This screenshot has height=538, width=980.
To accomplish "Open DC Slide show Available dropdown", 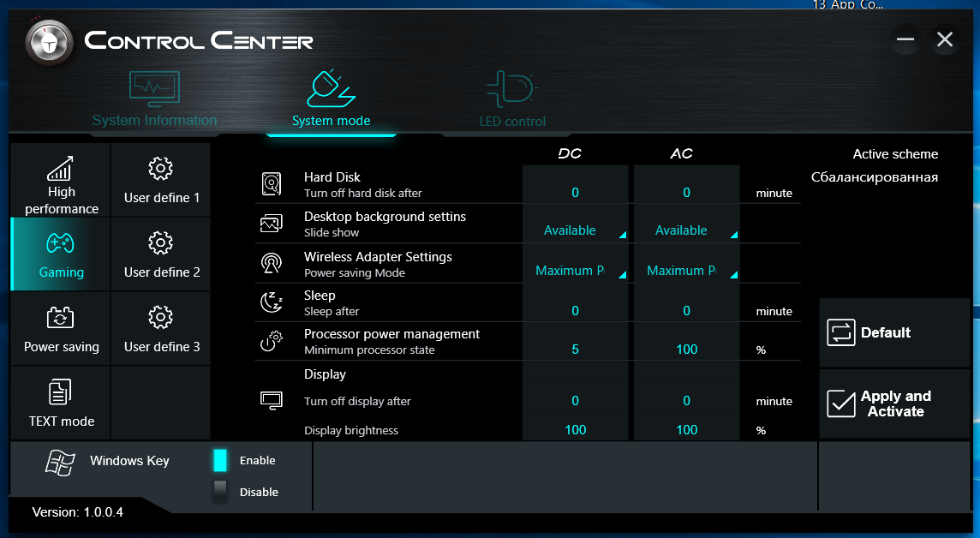I will point(575,230).
